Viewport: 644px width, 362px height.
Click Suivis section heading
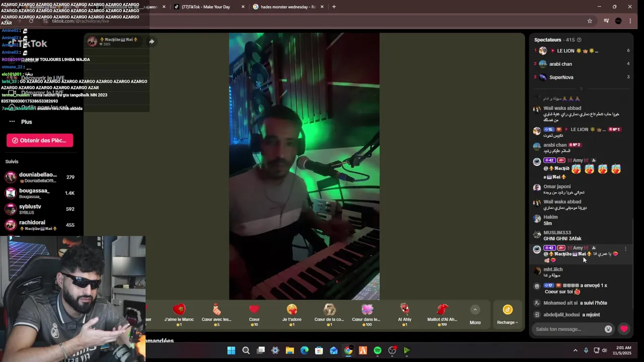[x=12, y=161]
